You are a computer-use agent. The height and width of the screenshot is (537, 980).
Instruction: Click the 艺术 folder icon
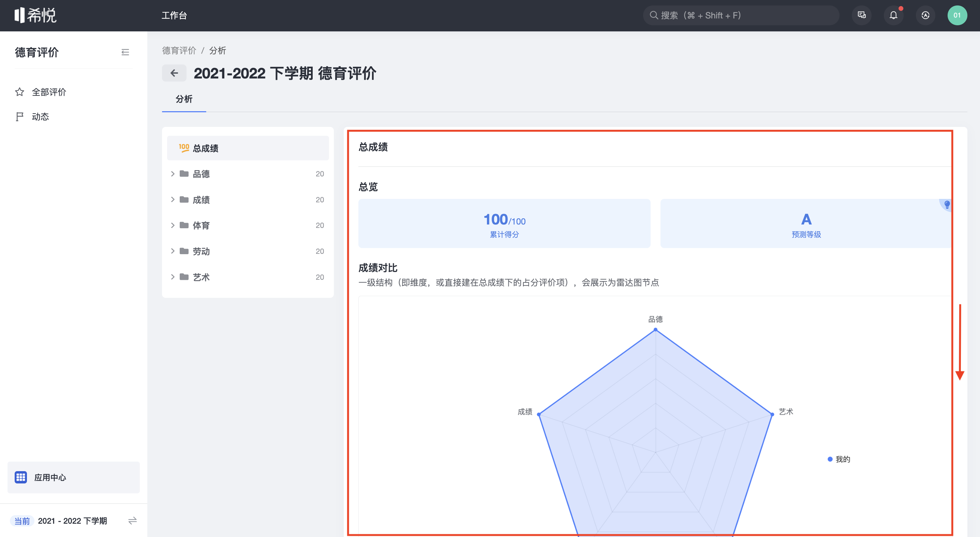(184, 277)
